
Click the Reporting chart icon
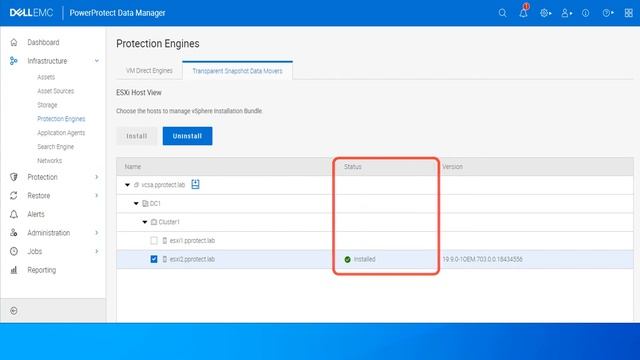click(x=14, y=270)
